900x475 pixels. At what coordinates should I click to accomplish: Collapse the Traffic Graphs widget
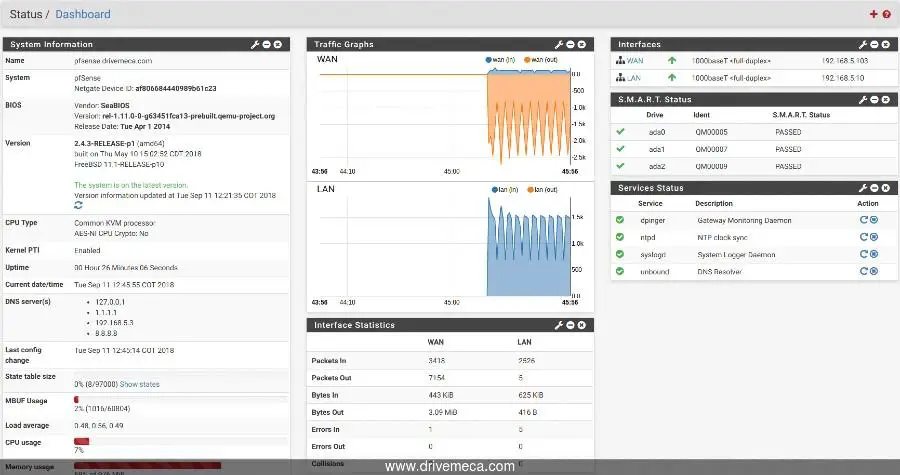(x=571, y=44)
